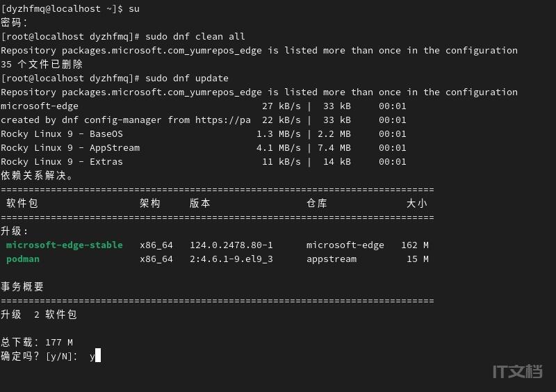Click the 版本 column header
Image resolution: width=556 pixels, height=392 pixels.
[x=200, y=203]
